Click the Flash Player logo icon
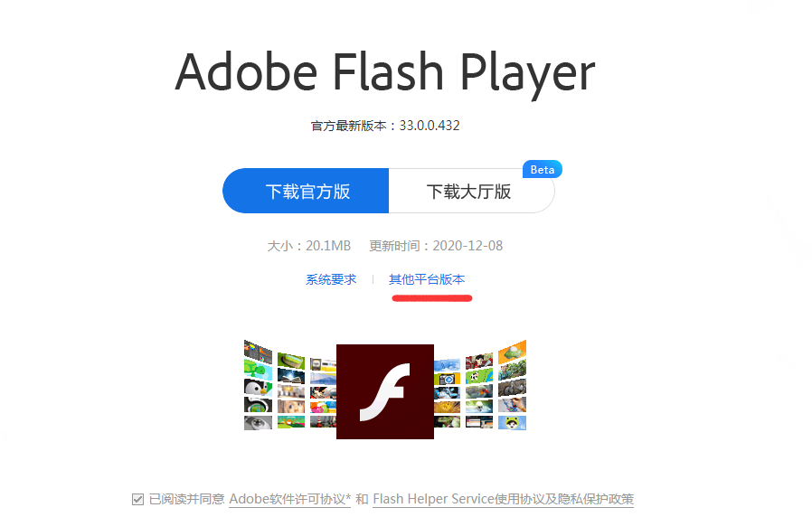The image size is (812, 517). [x=385, y=391]
